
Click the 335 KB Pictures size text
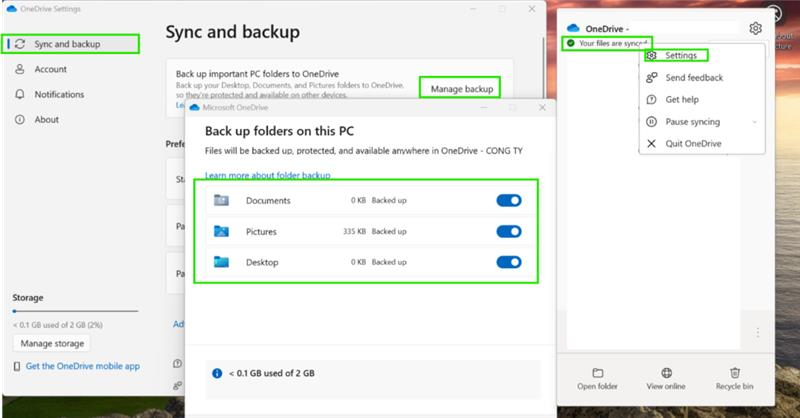tap(354, 231)
